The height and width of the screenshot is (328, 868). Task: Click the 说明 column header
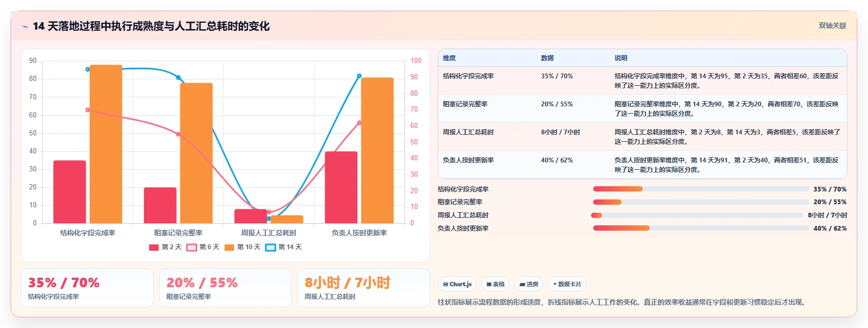621,58
